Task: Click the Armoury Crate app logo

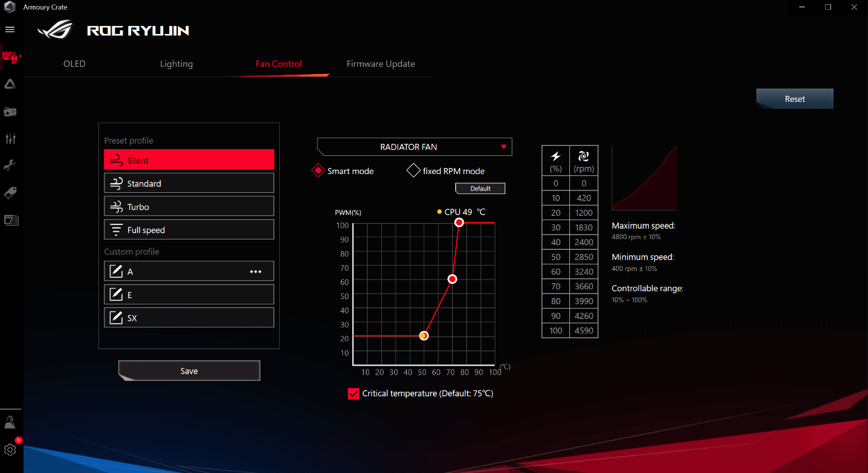Action: 10,7
